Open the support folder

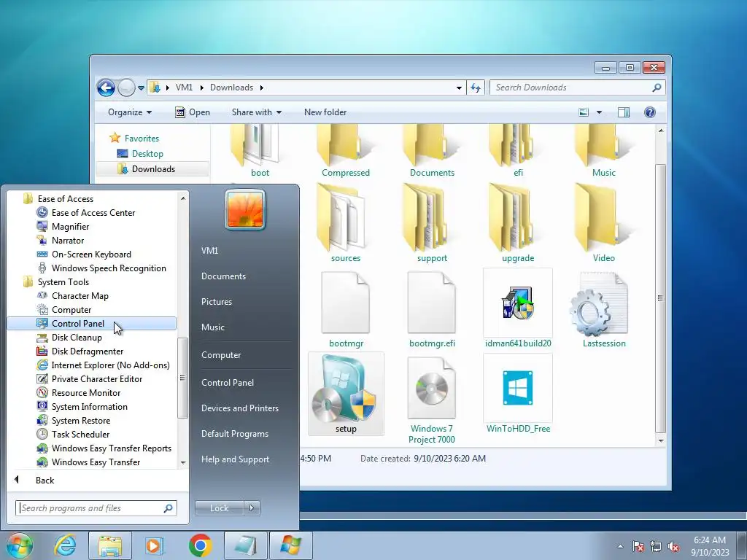(x=427, y=217)
